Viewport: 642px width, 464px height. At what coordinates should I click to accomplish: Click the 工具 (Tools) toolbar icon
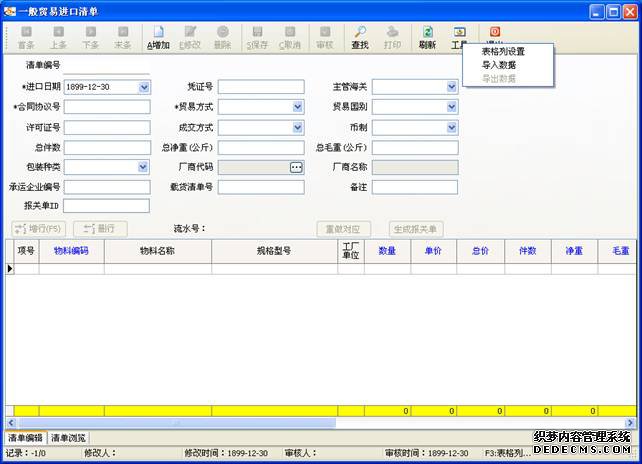click(459, 38)
